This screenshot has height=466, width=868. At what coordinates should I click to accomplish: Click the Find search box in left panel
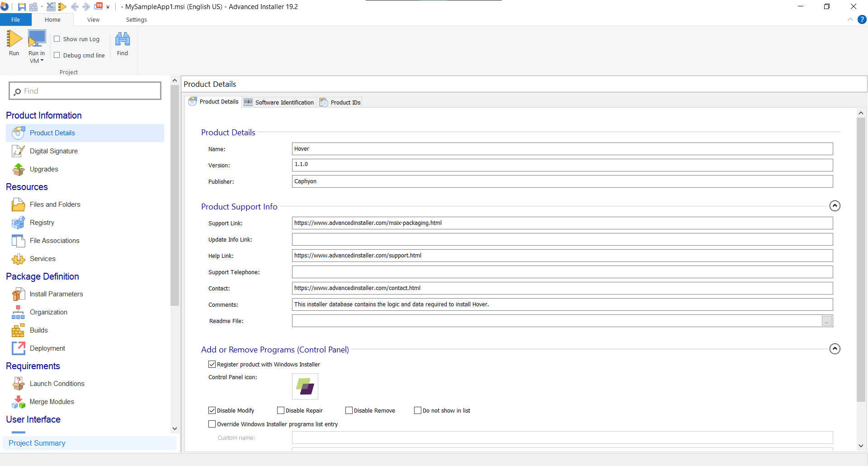click(85, 91)
